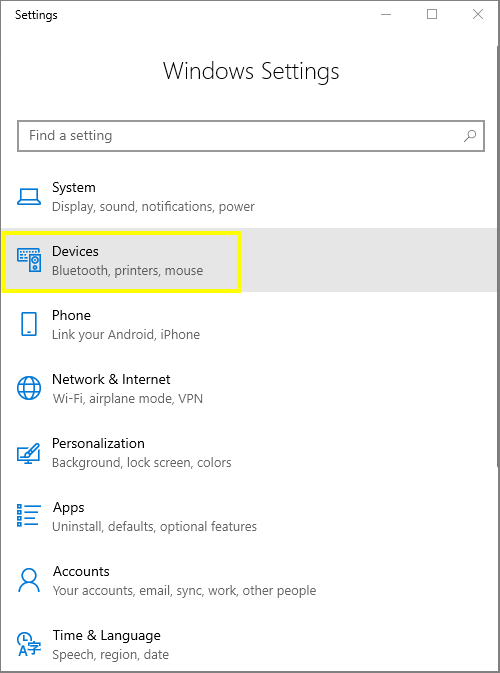Click the magnifying glass search icon

coord(470,136)
